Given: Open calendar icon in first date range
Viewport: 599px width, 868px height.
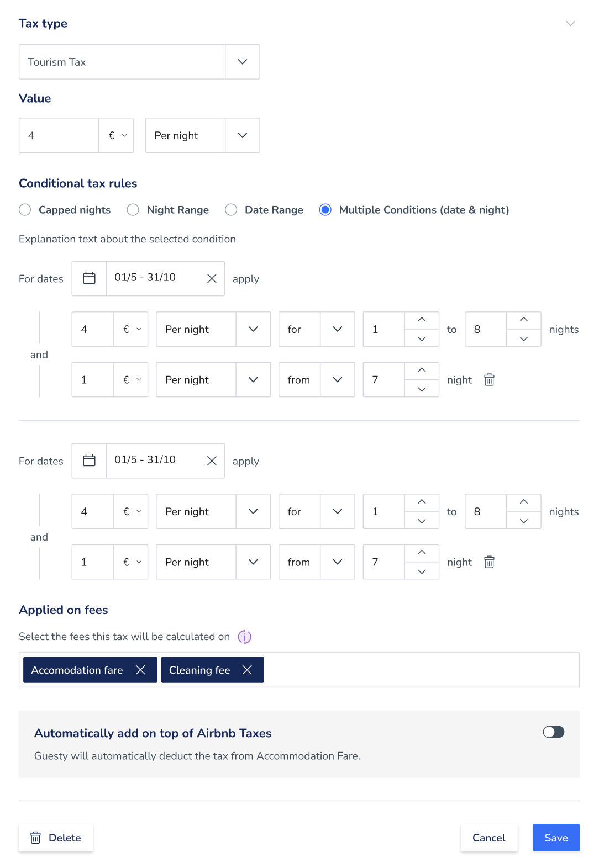Looking at the screenshot, I should [89, 278].
